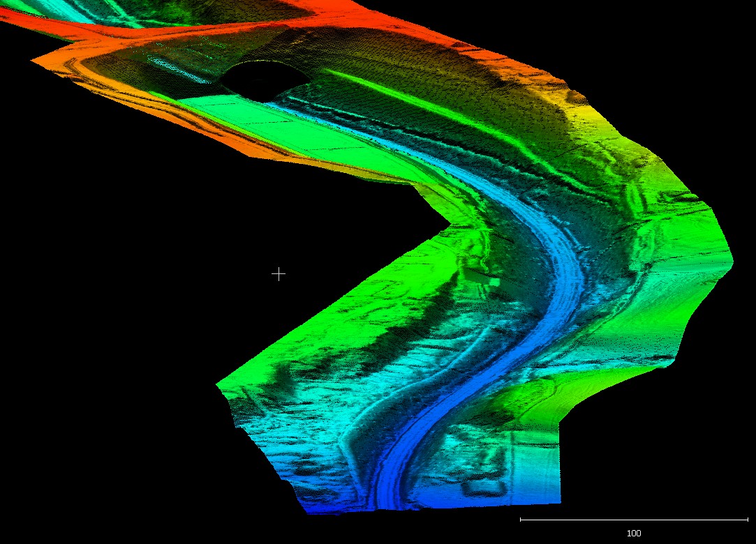
Task: Click the bottom-right corner of the point cloud
Action: (x=558, y=501)
